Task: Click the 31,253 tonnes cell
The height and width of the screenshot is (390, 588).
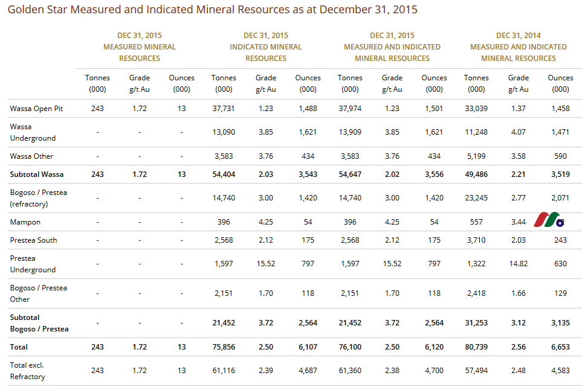Action: [x=476, y=323]
